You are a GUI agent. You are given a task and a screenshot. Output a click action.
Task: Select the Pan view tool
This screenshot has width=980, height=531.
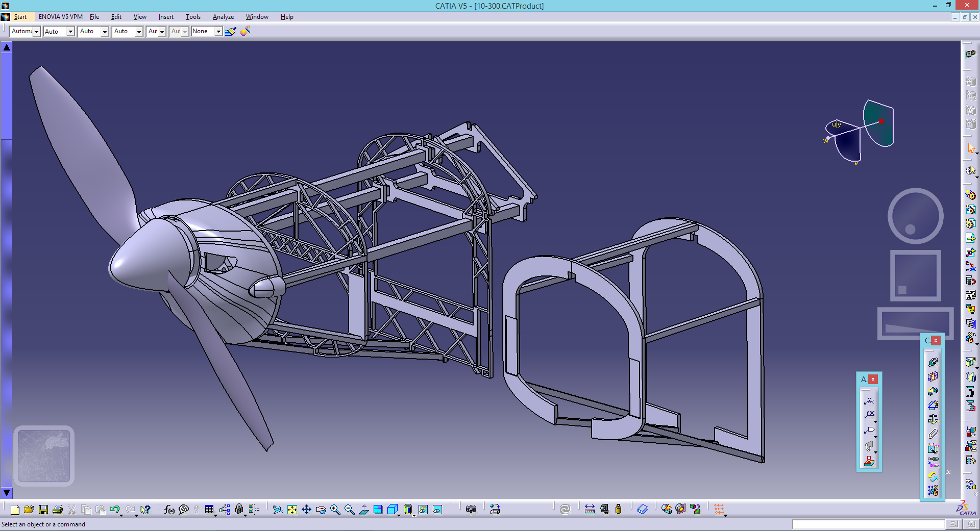[306, 509]
